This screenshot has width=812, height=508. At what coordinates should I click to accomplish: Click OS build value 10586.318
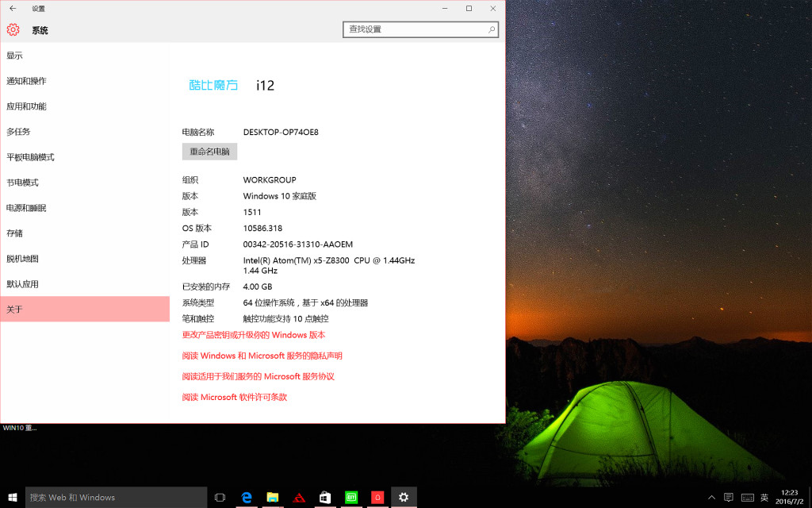pos(262,228)
